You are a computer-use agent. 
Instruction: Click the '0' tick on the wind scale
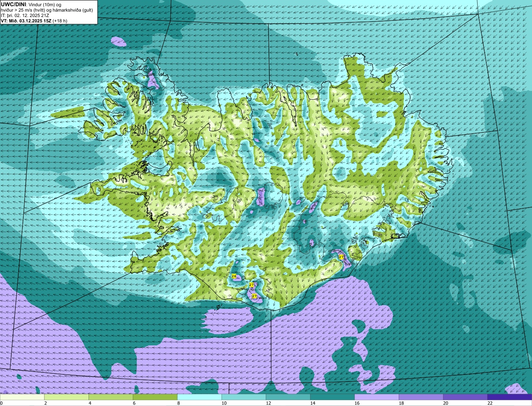1,403
